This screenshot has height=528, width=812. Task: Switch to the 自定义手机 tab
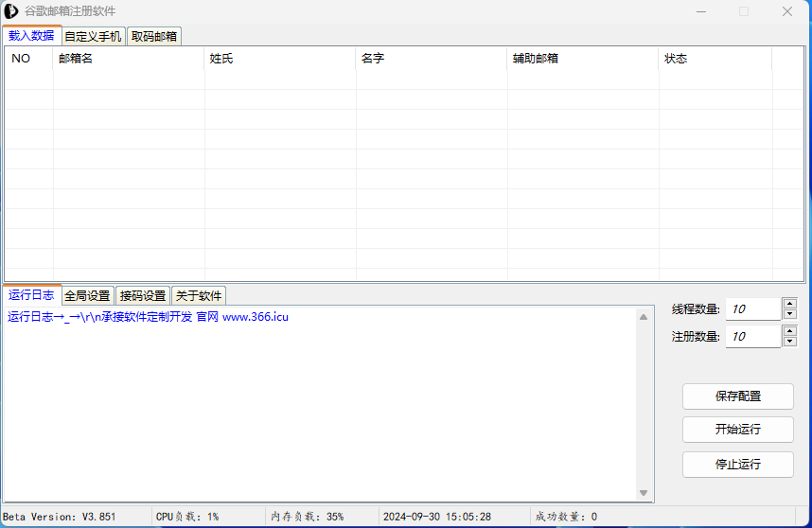click(93, 37)
